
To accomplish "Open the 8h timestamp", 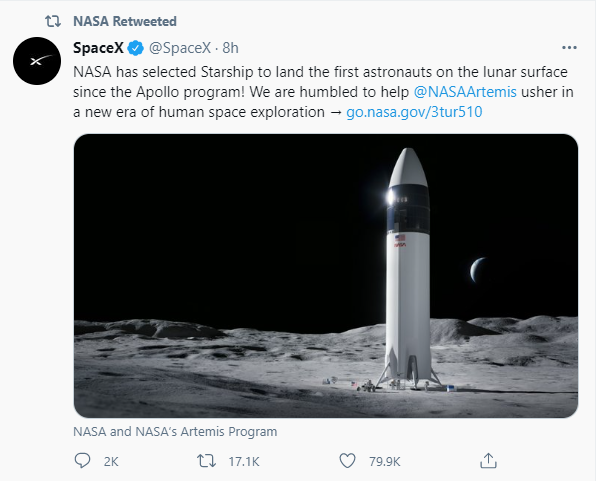I will point(230,48).
